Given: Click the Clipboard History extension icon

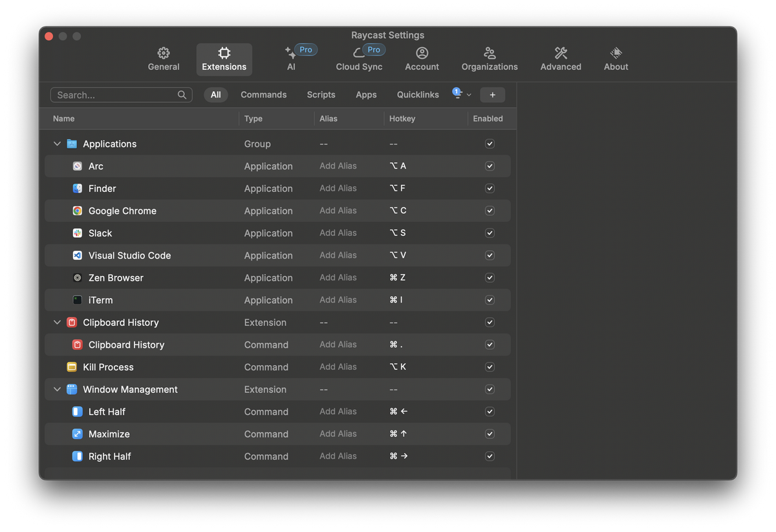Looking at the screenshot, I should click(x=72, y=323).
